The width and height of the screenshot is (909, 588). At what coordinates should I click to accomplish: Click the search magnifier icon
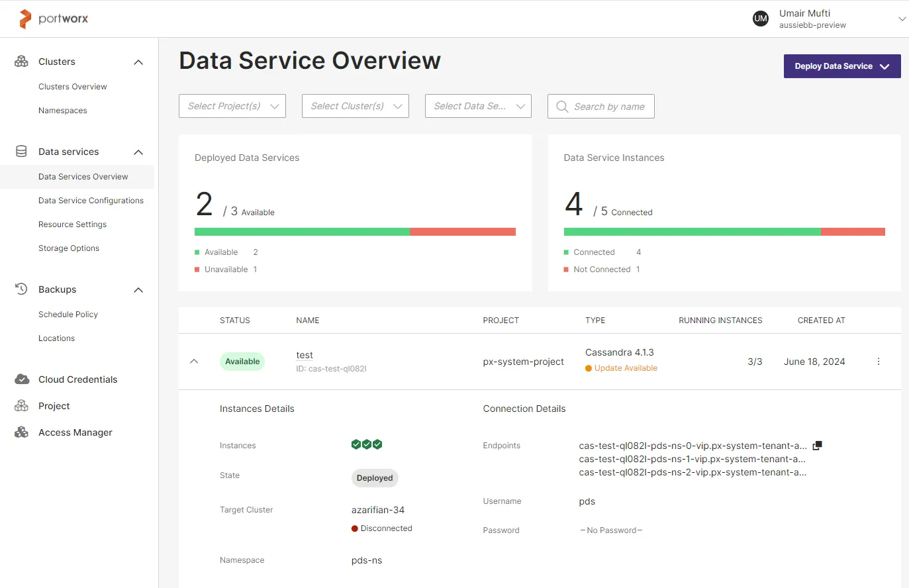pyautogui.click(x=562, y=107)
